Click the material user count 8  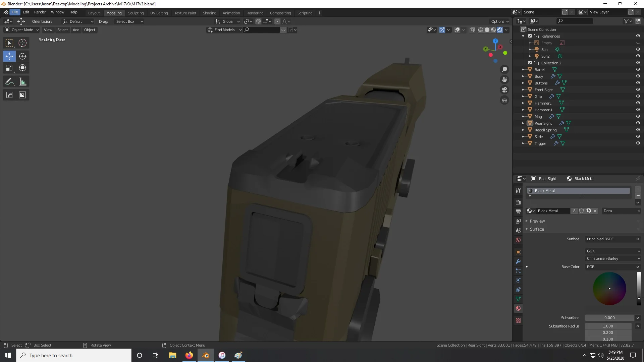[574, 211]
